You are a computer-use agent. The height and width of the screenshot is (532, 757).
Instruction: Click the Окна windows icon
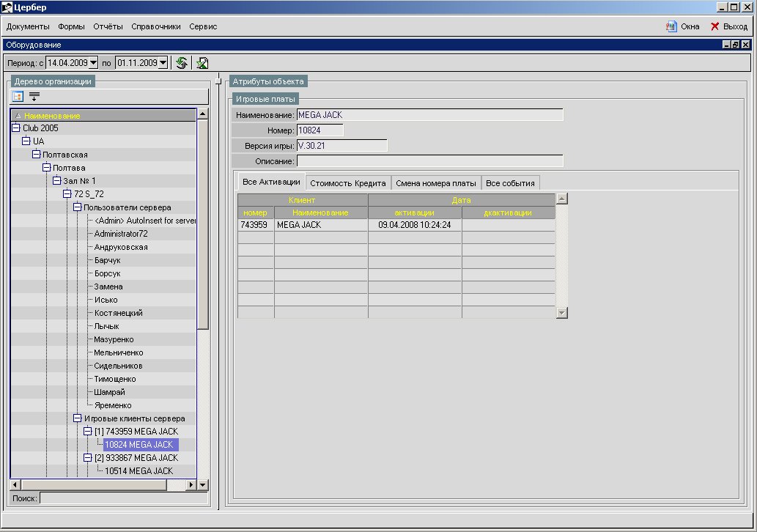[671, 26]
